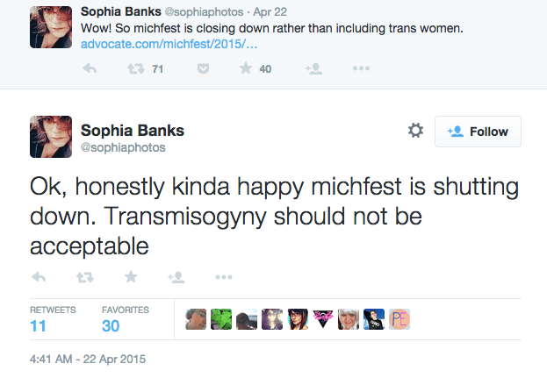Screen dimensions: 547x392
Task: Reply to the top Apr 22 tweet
Action: [x=89, y=70]
